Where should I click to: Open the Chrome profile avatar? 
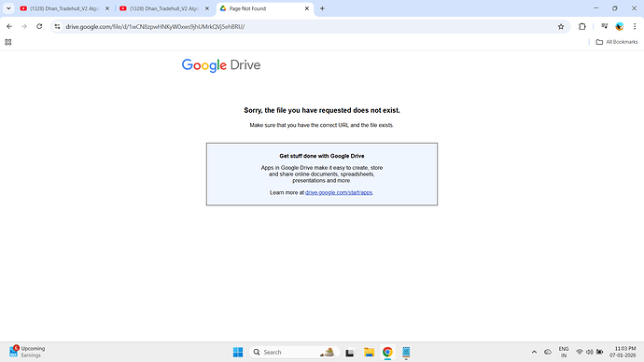tap(620, 27)
